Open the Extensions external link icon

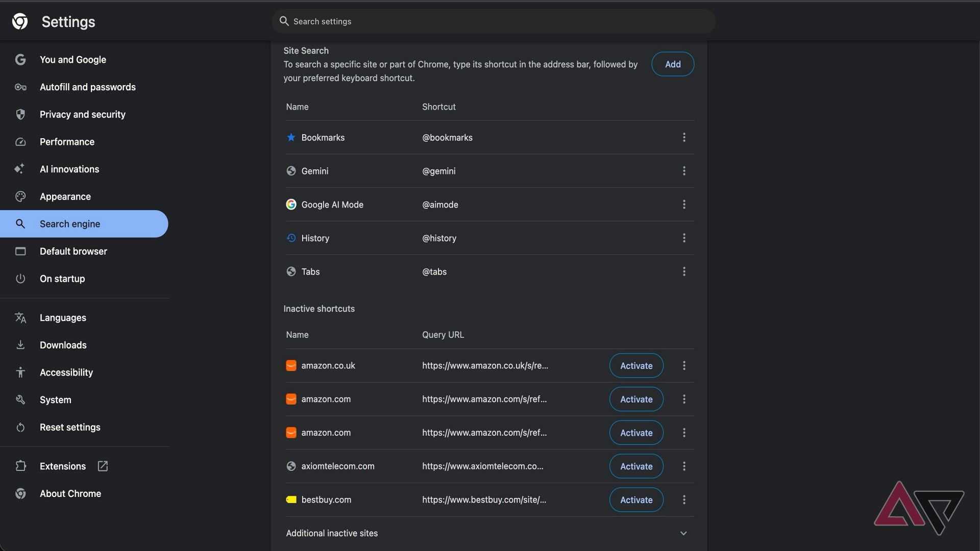103,466
